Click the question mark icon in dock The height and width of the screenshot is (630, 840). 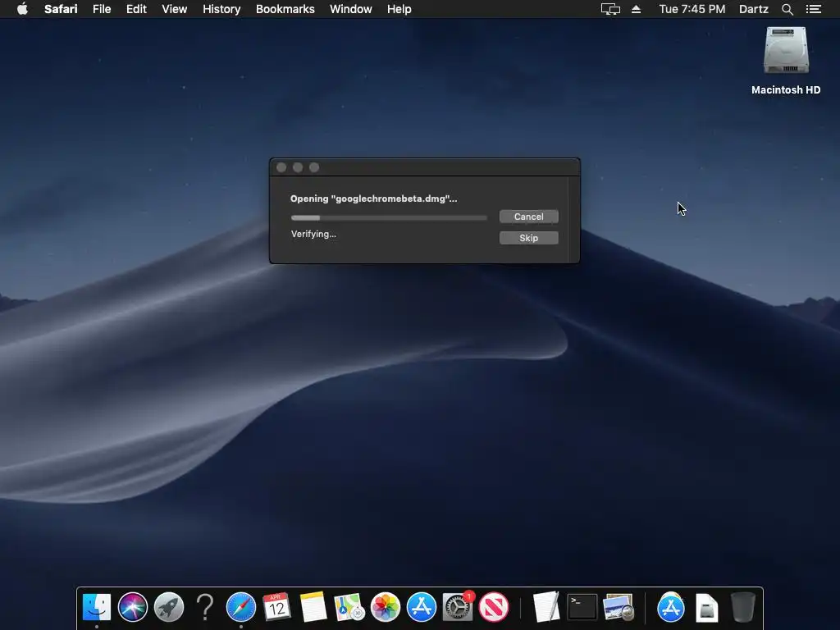[204, 607]
